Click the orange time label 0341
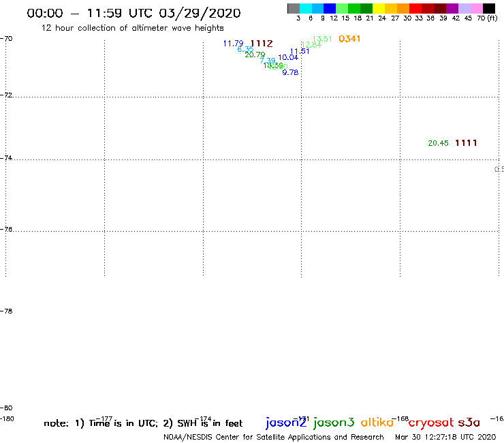This screenshot has height=443, width=504. (x=349, y=39)
